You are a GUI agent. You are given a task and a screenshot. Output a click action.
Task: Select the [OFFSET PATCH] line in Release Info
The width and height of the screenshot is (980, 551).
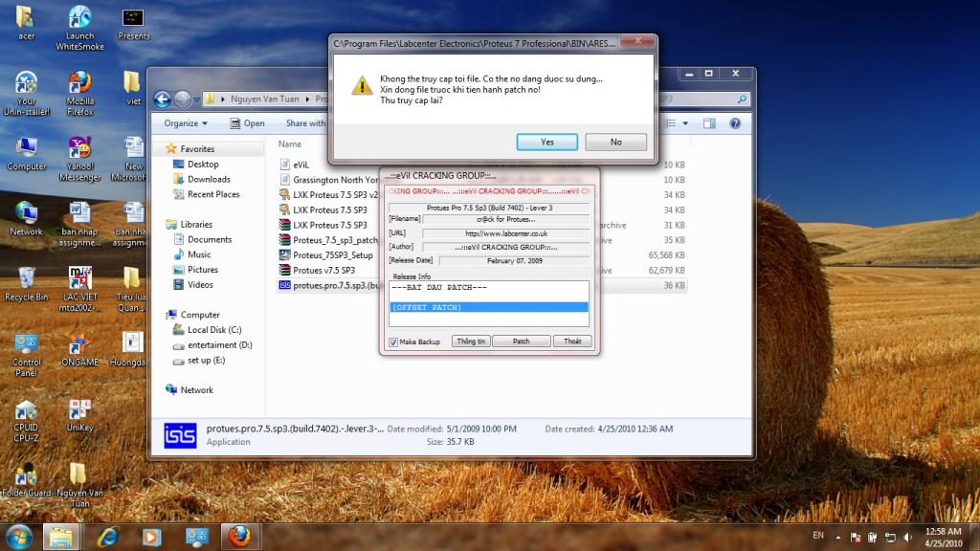pos(489,307)
